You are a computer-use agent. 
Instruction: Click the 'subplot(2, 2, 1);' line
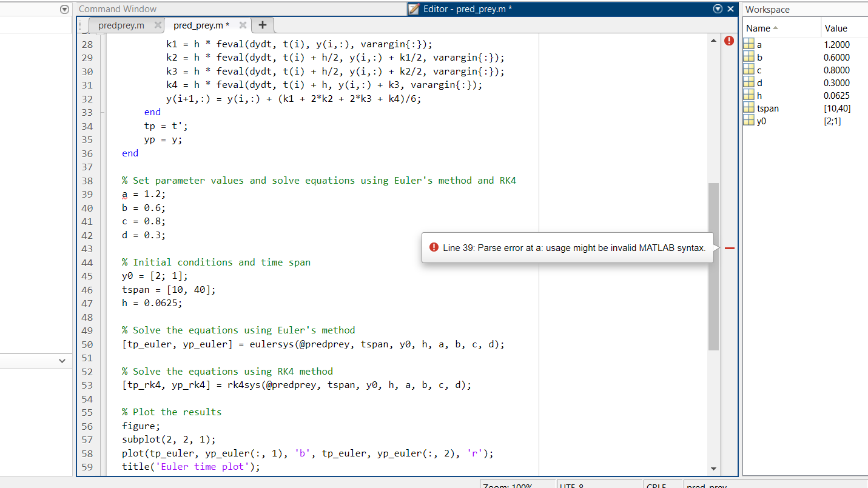[x=169, y=440]
